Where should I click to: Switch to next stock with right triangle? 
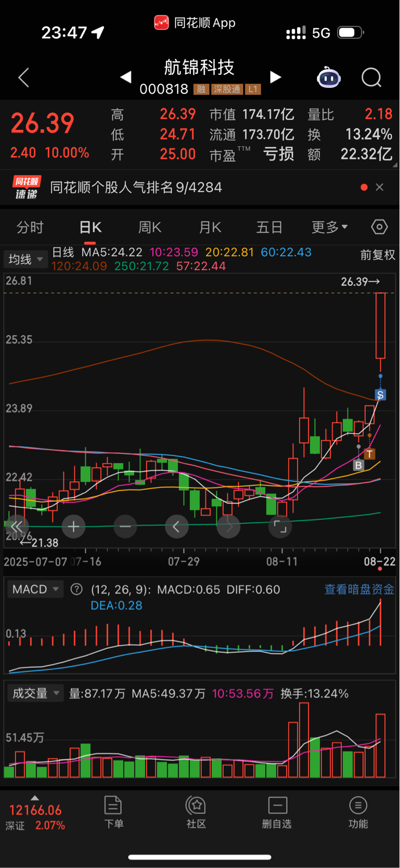coord(276,77)
